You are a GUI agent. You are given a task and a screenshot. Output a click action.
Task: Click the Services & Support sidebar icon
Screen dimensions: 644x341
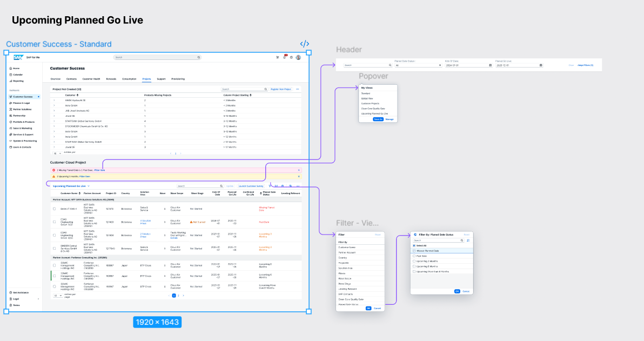click(11, 135)
